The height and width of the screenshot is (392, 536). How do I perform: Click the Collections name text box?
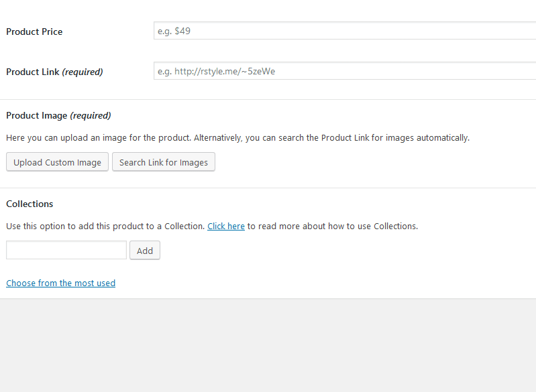point(66,250)
